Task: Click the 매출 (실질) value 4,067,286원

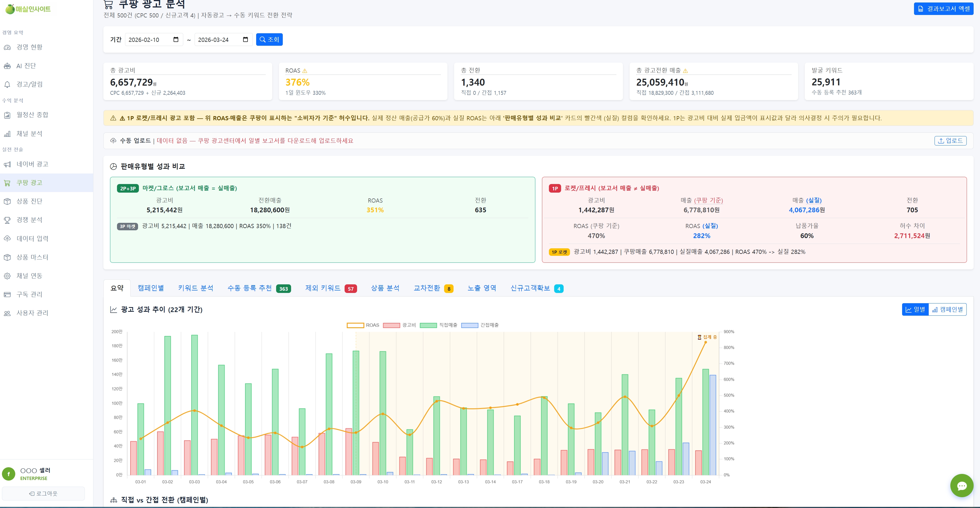Action: [807, 210]
